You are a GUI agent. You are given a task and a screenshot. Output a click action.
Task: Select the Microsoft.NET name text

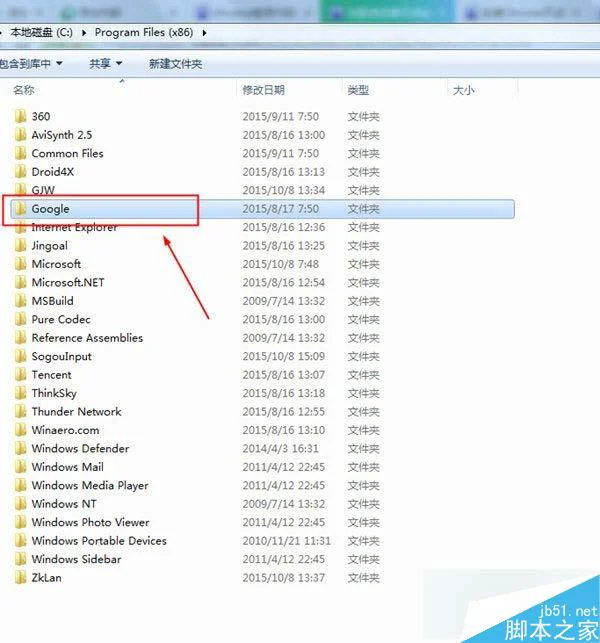coord(68,283)
